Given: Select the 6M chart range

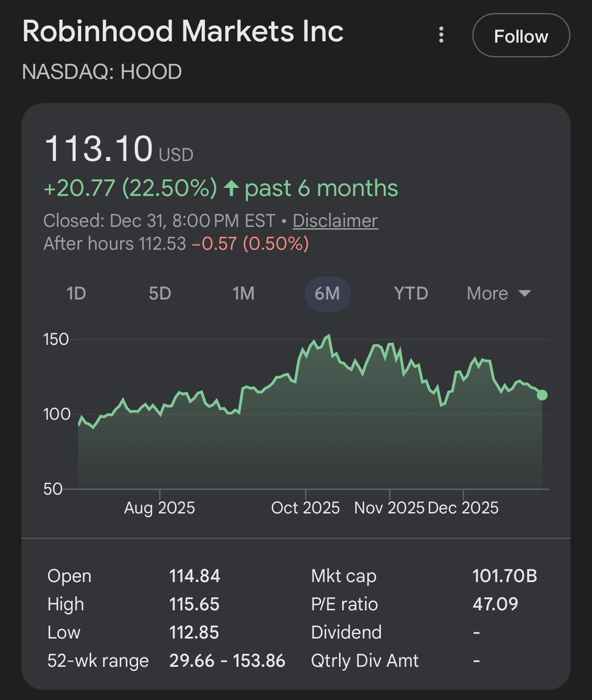Looking at the screenshot, I should coord(327,293).
